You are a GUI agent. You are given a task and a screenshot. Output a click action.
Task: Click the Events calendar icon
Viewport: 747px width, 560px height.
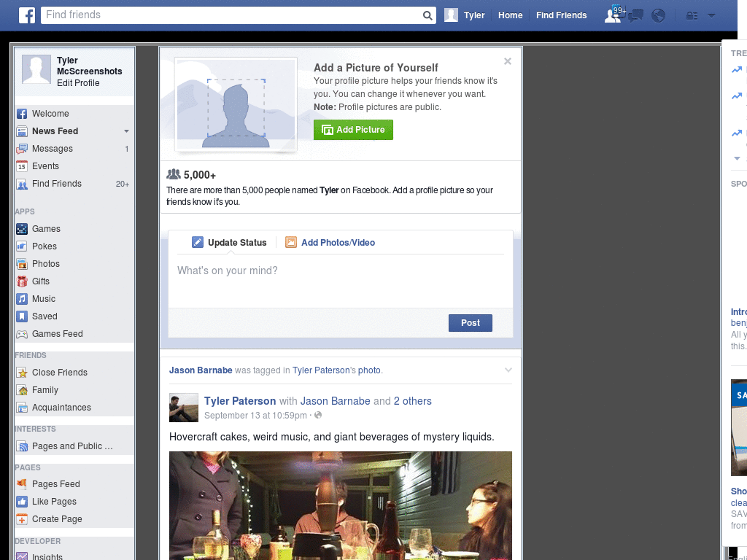(22, 166)
